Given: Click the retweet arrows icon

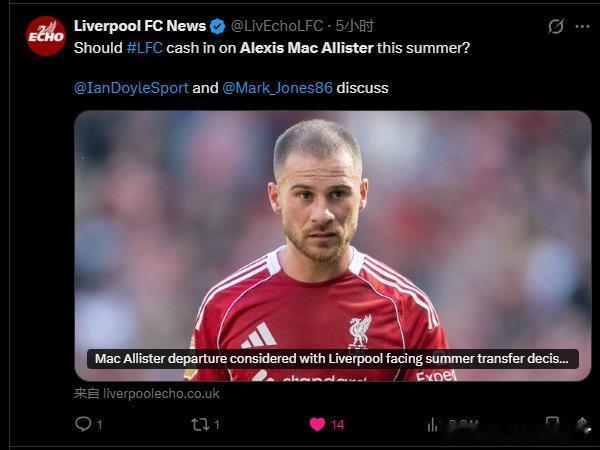Looking at the screenshot, I should 200,424.
